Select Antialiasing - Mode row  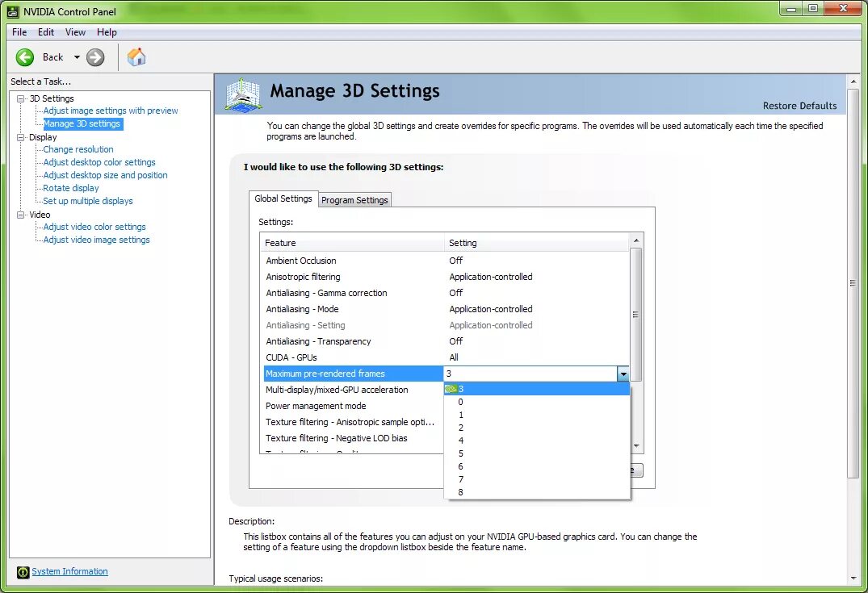(446, 309)
